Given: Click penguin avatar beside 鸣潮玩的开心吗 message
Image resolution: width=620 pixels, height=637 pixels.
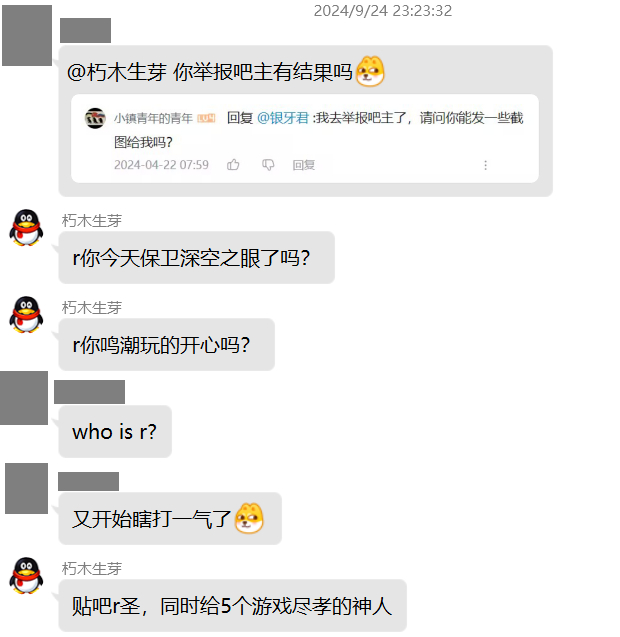Looking at the screenshot, I should [26, 315].
